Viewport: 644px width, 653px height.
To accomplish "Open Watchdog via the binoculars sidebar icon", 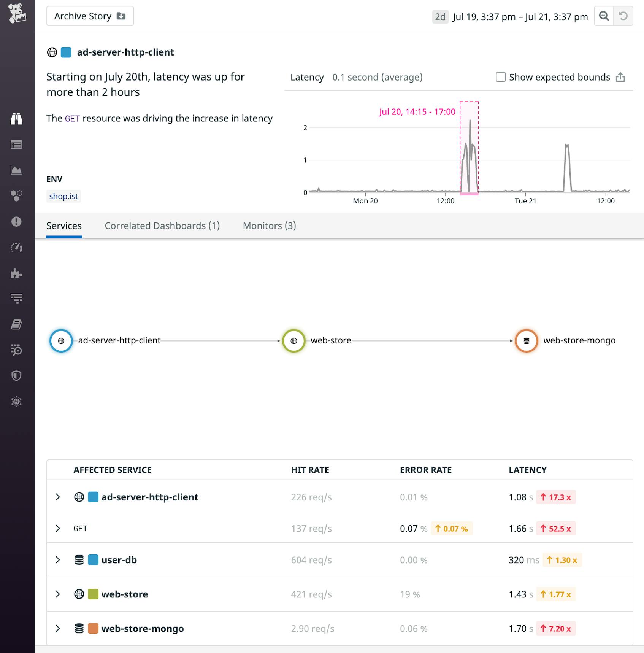I will 17,119.
